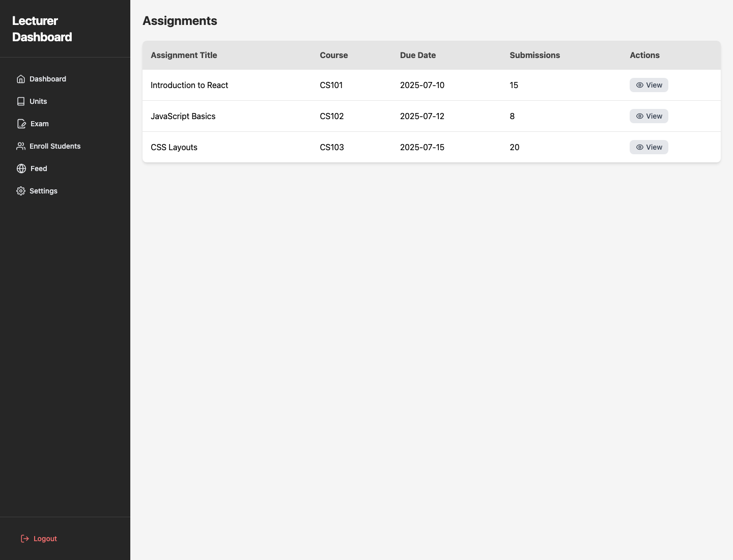Click the Assignment Title column header

click(184, 55)
